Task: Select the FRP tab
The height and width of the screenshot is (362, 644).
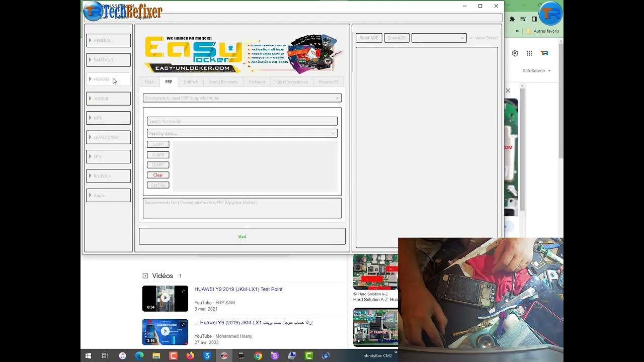Action: [169, 81]
